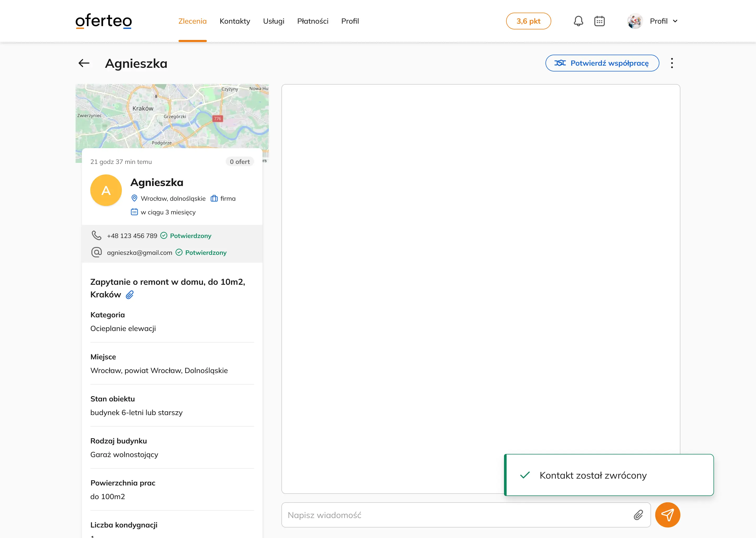This screenshot has width=756, height=538.
Task: Click the profile avatar photo in header
Action: [634, 21]
